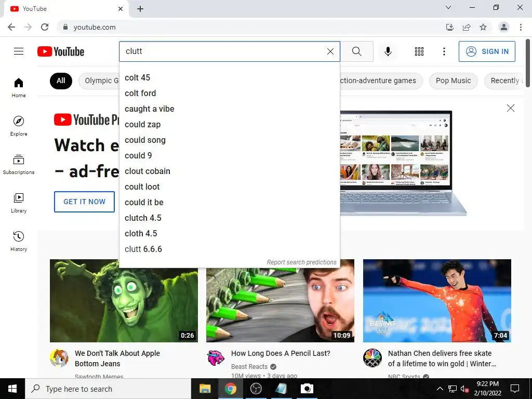Choose suggestion "clout cobain"
This screenshot has width=532, height=399.
point(229,171)
